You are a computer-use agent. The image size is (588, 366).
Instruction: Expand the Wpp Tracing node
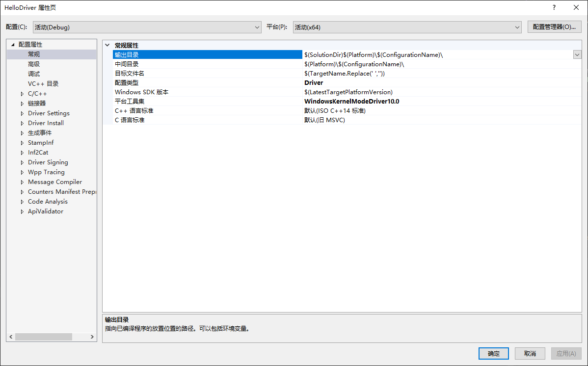point(22,172)
